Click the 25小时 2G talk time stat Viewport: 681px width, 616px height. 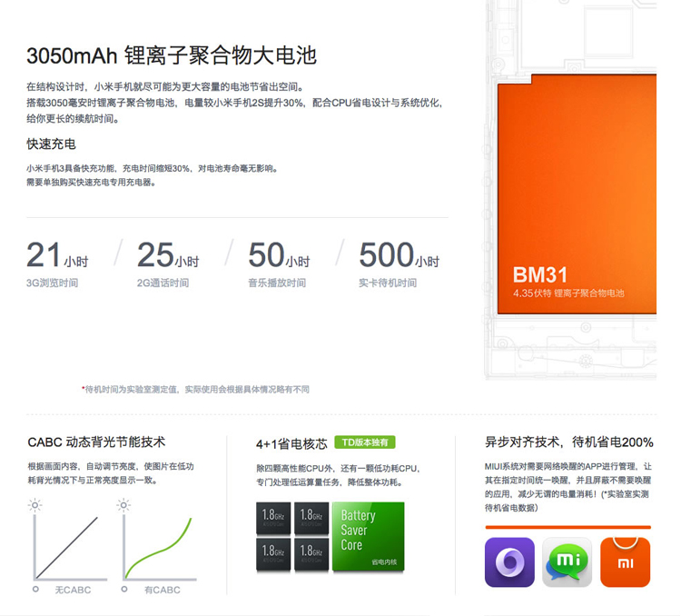pos(168,254)
